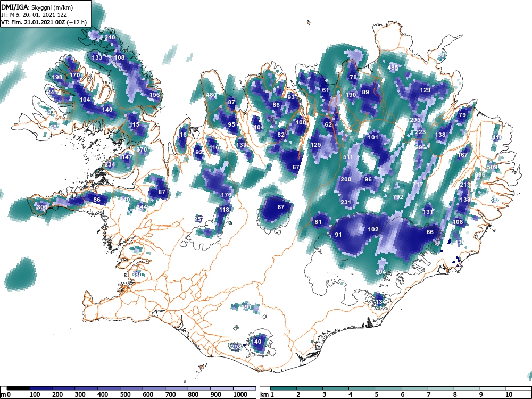Click the map value 62
The height and width of the screenshot is (399, 532).
(x=328, y=124)
